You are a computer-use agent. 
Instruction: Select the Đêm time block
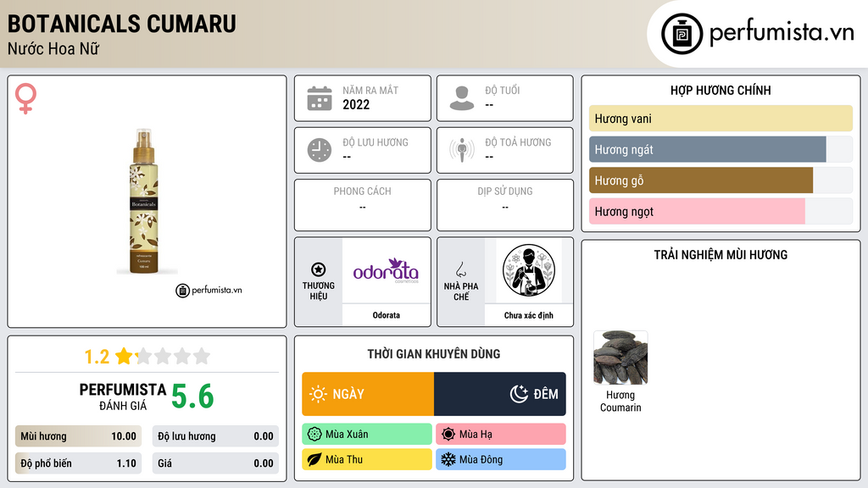tap(500, 394)
